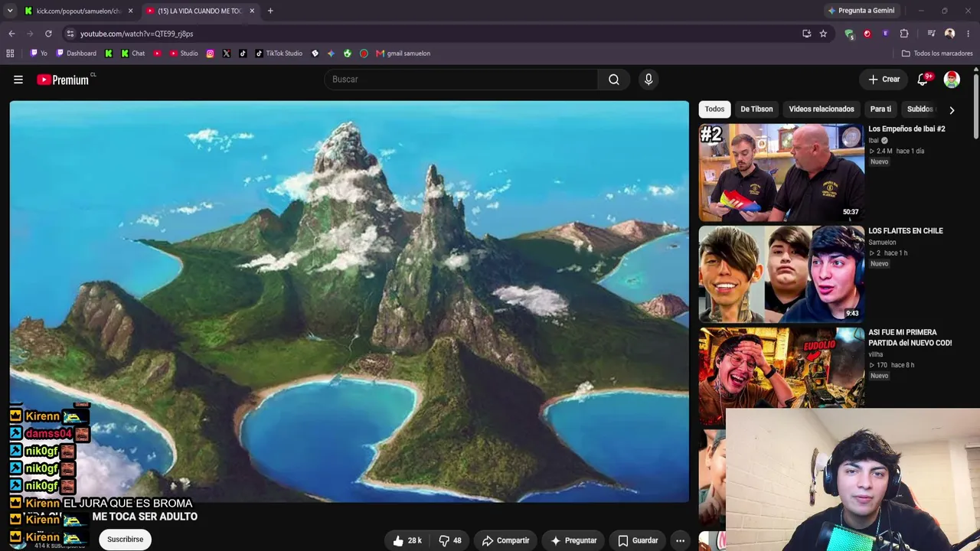Click the channel name Ibai
Viewport: 980px width, 551px height.
(x=874, y=141)
